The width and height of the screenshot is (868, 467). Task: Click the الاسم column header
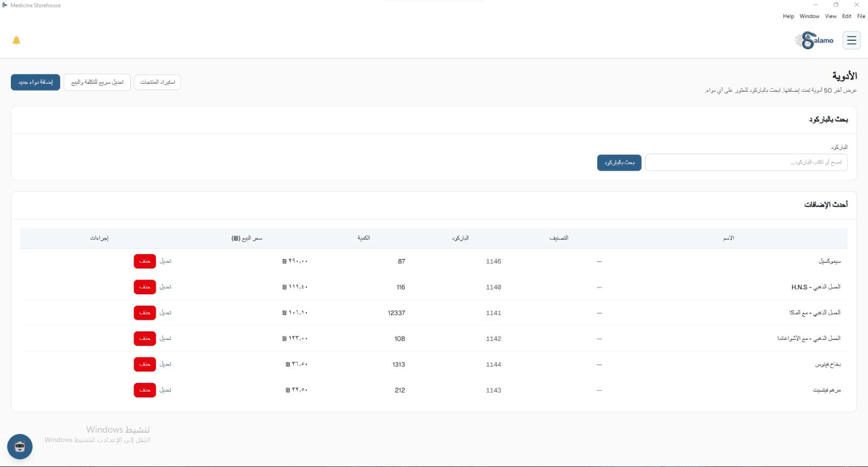point(728,238)
